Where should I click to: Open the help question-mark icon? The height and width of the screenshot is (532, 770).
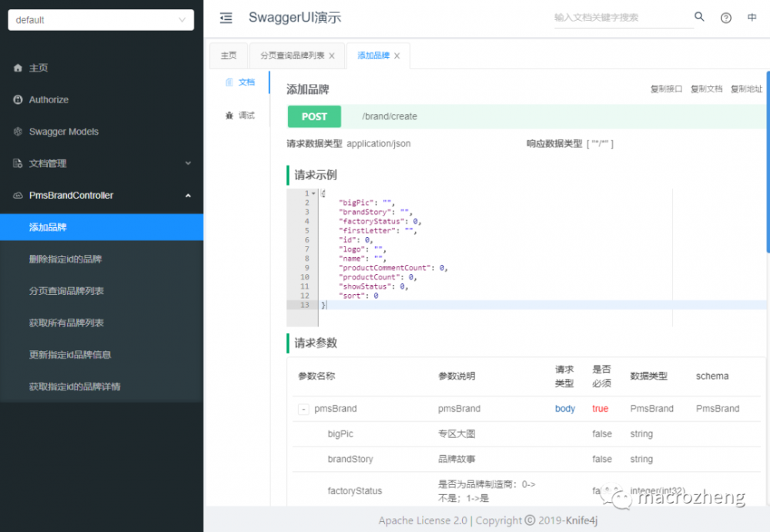725,18
